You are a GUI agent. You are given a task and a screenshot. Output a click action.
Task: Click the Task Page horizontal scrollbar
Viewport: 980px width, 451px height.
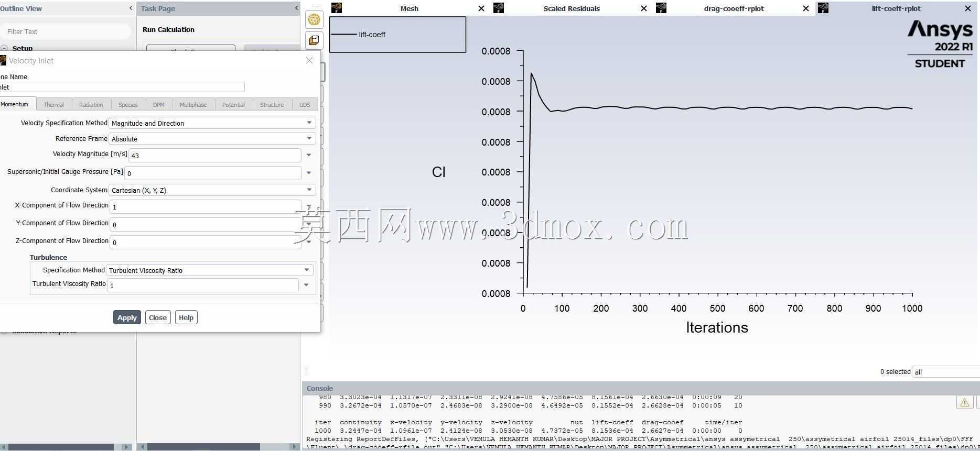(204, 447)
